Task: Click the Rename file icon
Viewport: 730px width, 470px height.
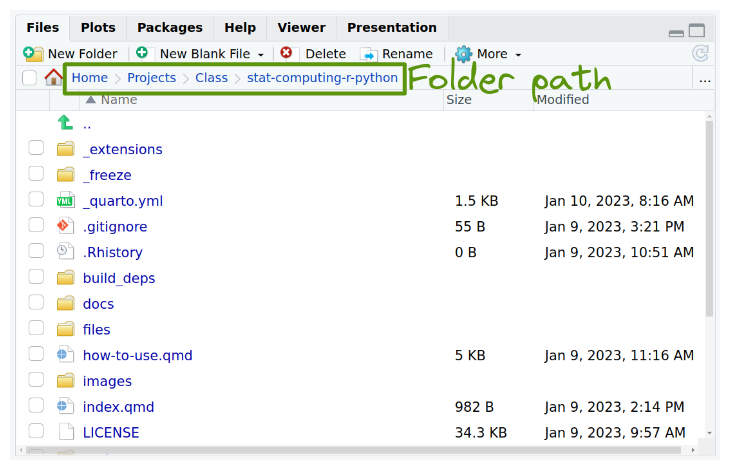Action: pos(369,54)
